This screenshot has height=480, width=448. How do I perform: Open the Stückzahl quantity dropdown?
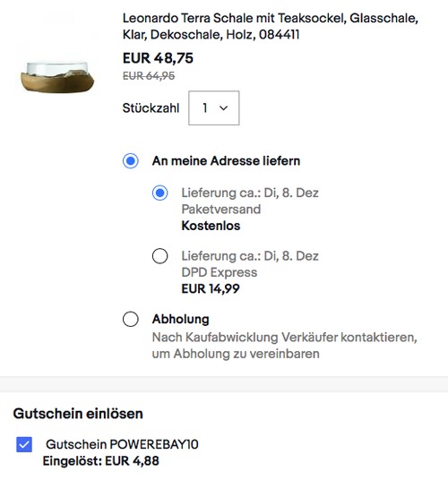[x=214, y=108]
